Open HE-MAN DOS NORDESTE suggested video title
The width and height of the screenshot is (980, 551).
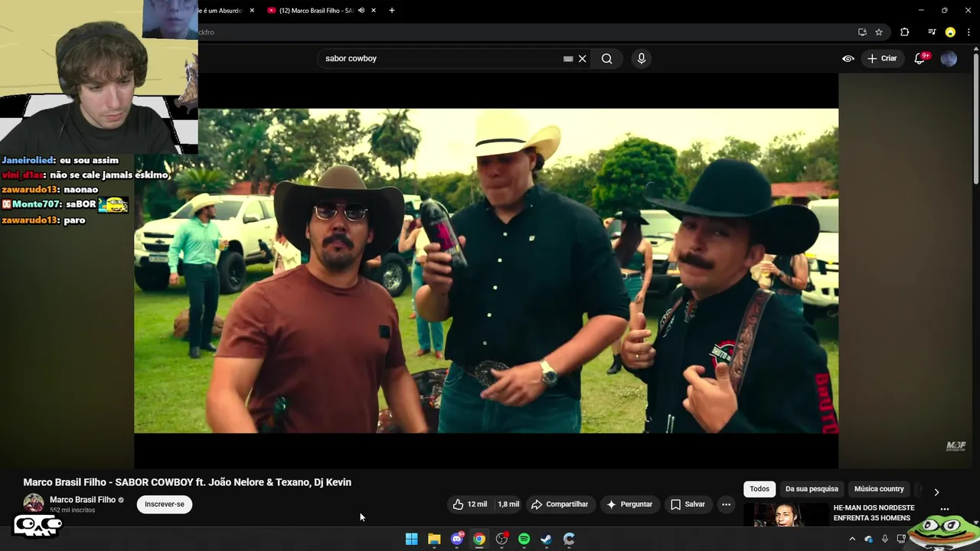(x=874, y=513)
